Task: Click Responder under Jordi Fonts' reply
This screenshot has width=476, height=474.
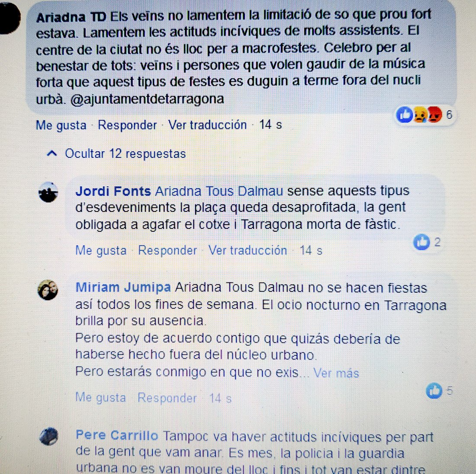Action: coord(167,250)
